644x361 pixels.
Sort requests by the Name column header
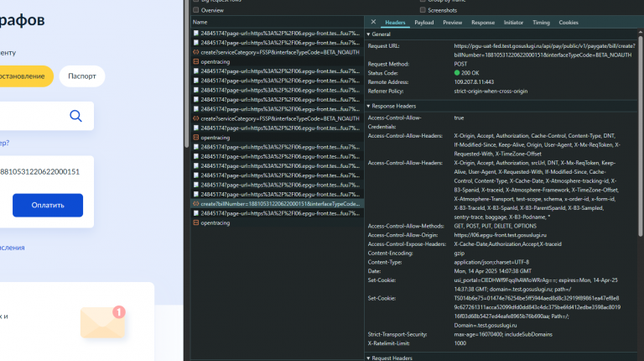278,22
